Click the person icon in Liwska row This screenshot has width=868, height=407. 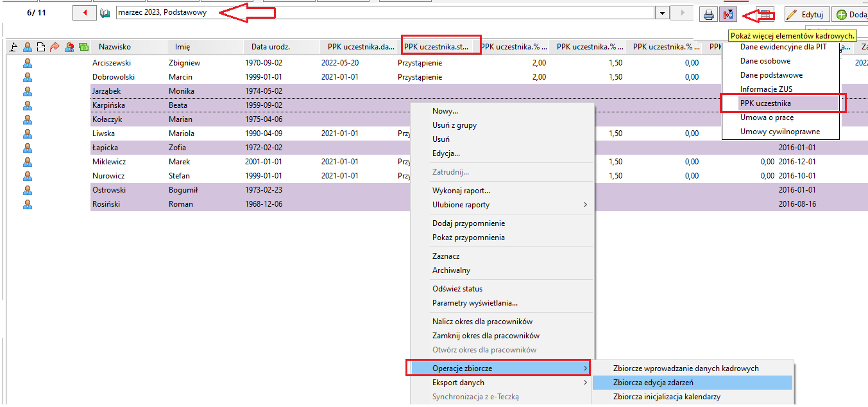coord(28,134)
